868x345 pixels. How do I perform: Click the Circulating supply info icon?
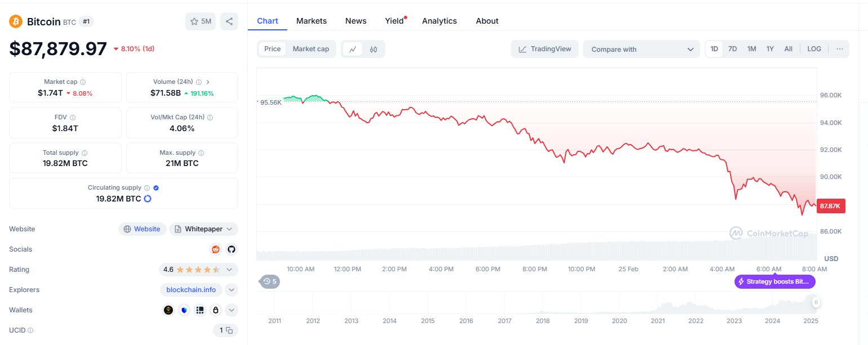click(147, 188)
